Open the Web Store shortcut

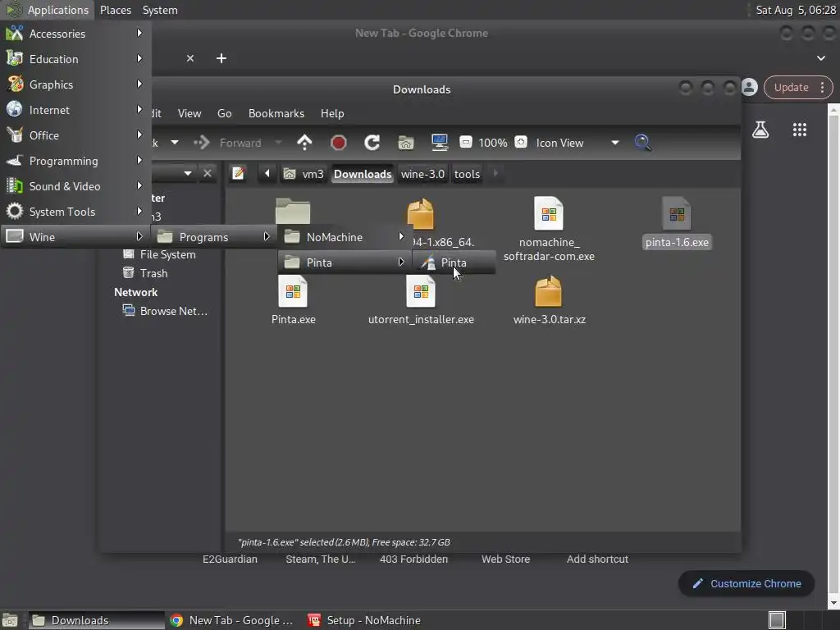pyautogui.click(x=505, y=559)
